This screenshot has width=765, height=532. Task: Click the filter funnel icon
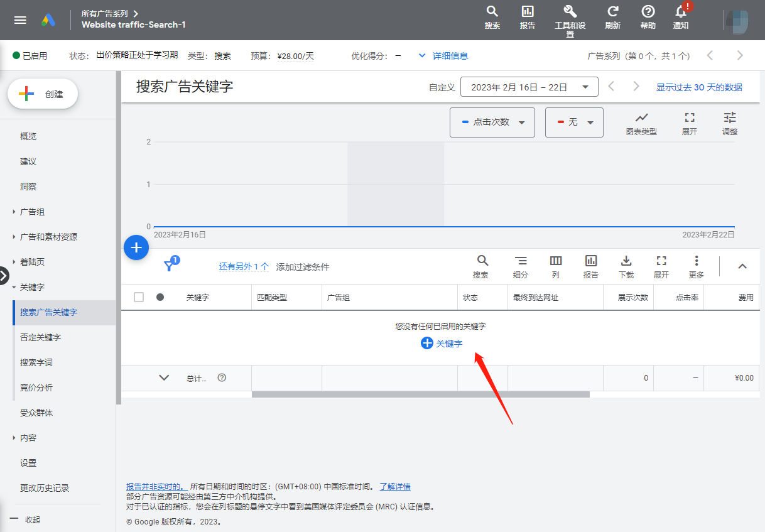point(170,266)
